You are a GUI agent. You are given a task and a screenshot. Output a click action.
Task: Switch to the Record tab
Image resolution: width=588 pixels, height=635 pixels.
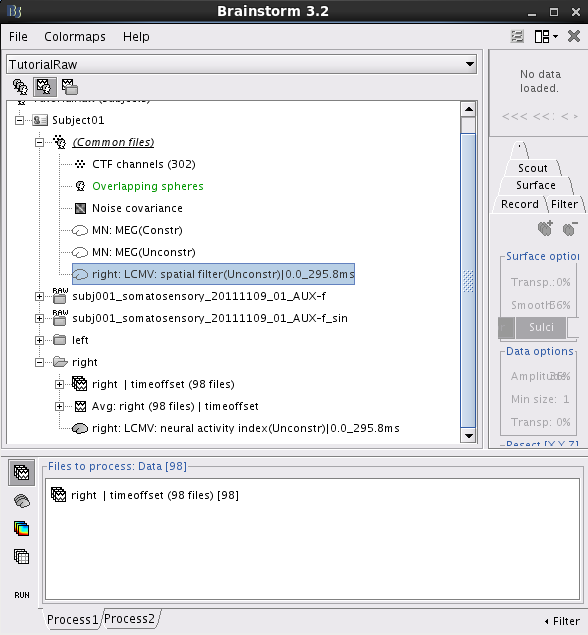coord(520,204)
